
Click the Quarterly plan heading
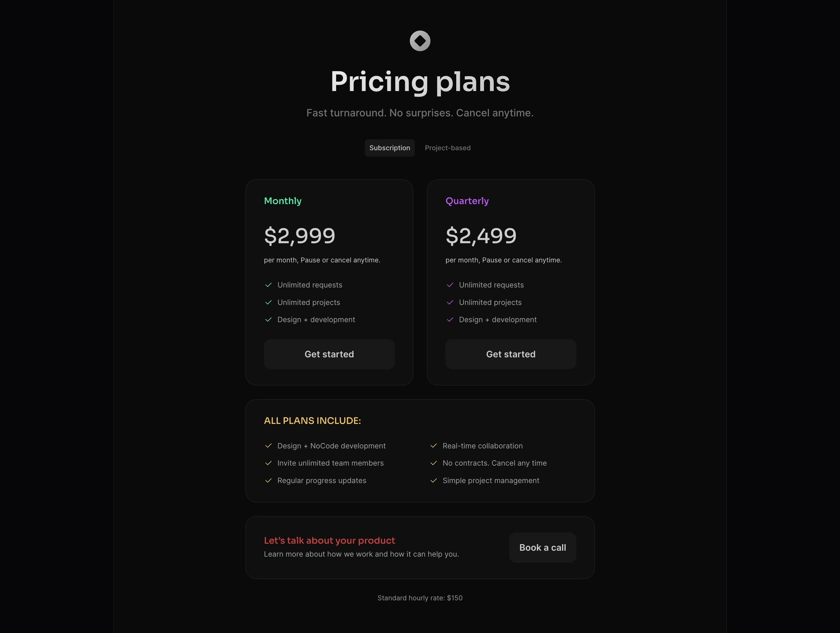click(467, 201)
